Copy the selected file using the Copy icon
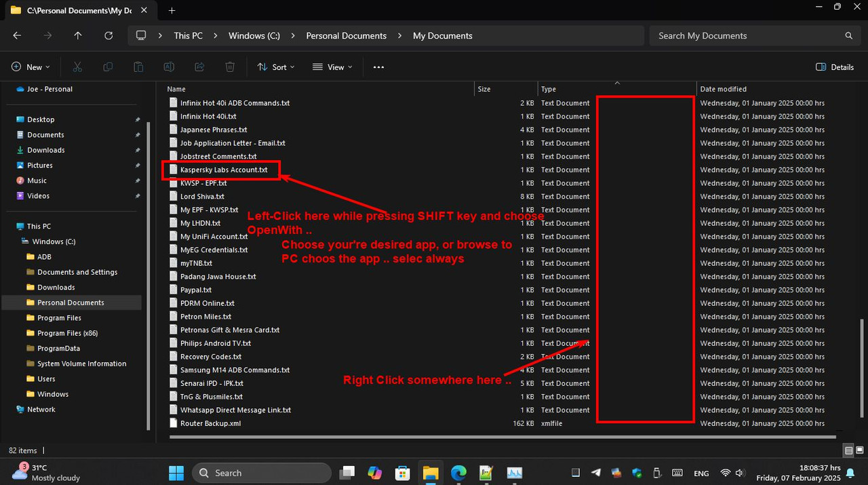The image size is (868, 485). [108, 66]
